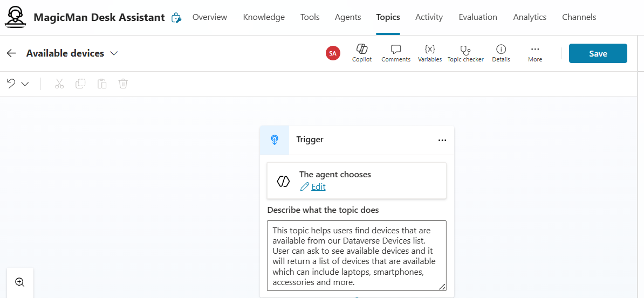The width and height of the screenshot is (644, 298).
Task: Click the Cut scissors icon
Action: (59, 84)
